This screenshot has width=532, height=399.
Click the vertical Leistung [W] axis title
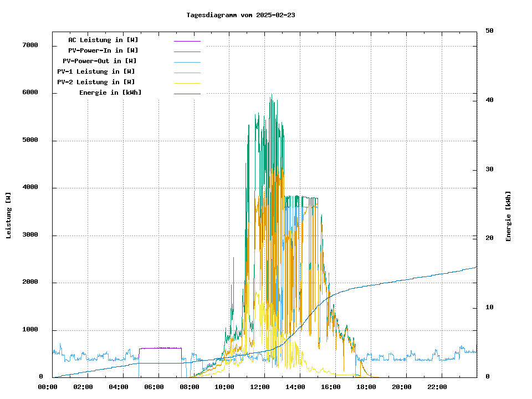[9, 215]
